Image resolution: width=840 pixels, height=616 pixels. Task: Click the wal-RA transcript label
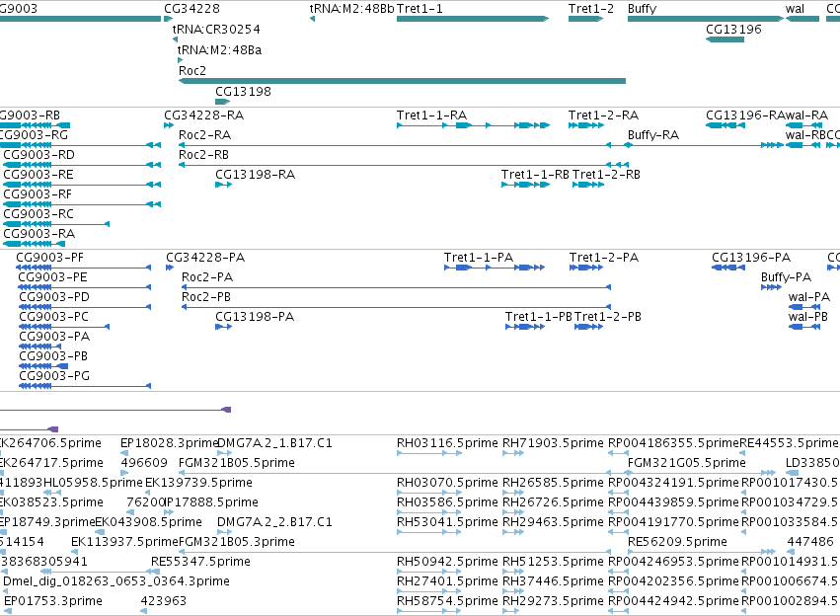coord(806,115)
